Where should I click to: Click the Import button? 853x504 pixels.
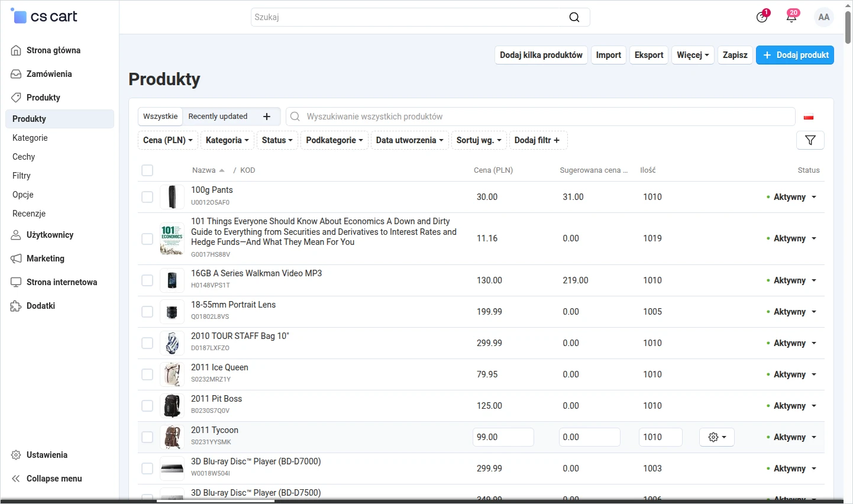pyautogui.click(x=609, y=55)
